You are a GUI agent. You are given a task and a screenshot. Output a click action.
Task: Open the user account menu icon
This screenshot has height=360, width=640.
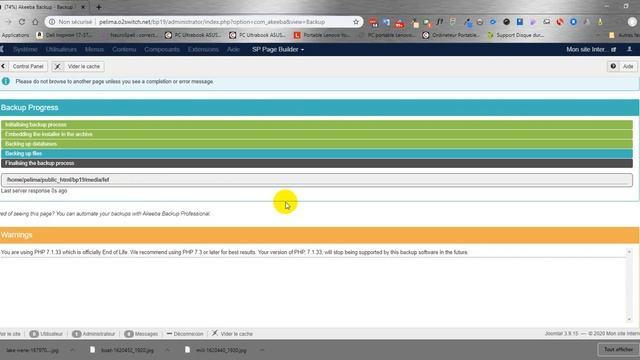629,49
